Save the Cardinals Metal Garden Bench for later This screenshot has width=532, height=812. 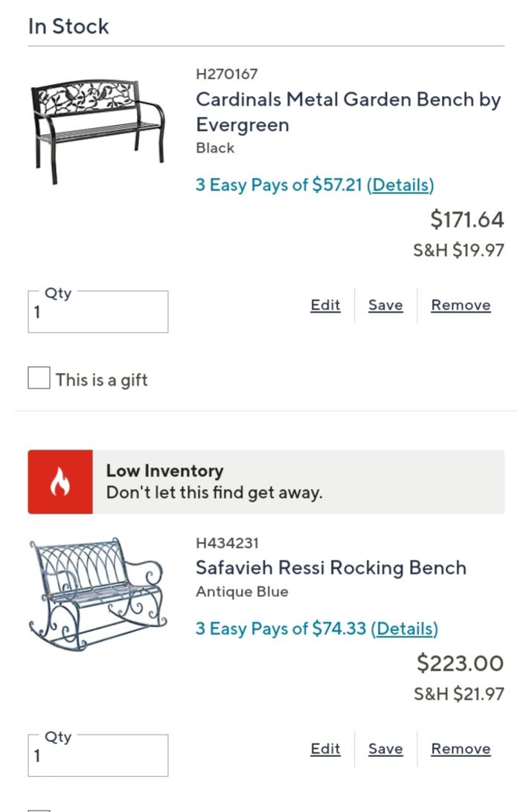385,305
